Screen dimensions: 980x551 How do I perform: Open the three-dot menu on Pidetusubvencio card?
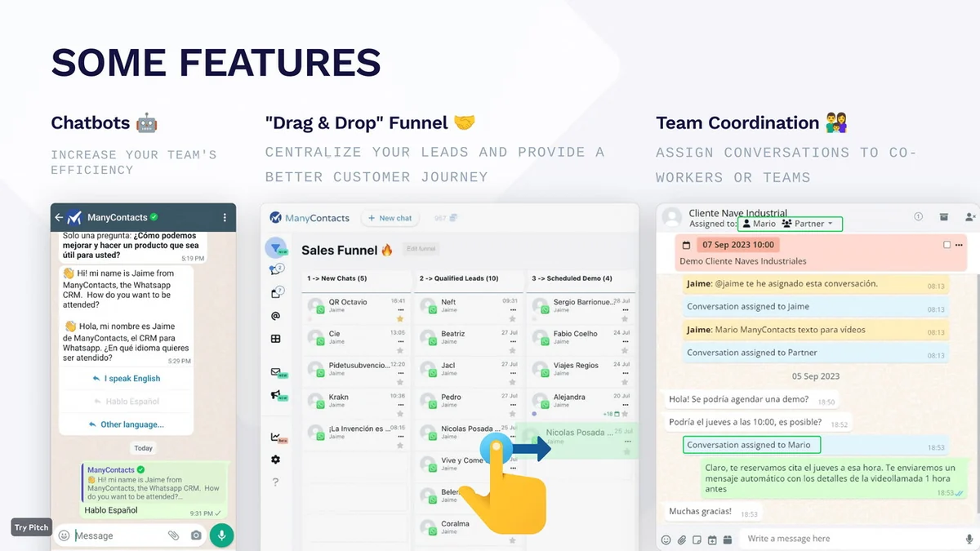400,373
